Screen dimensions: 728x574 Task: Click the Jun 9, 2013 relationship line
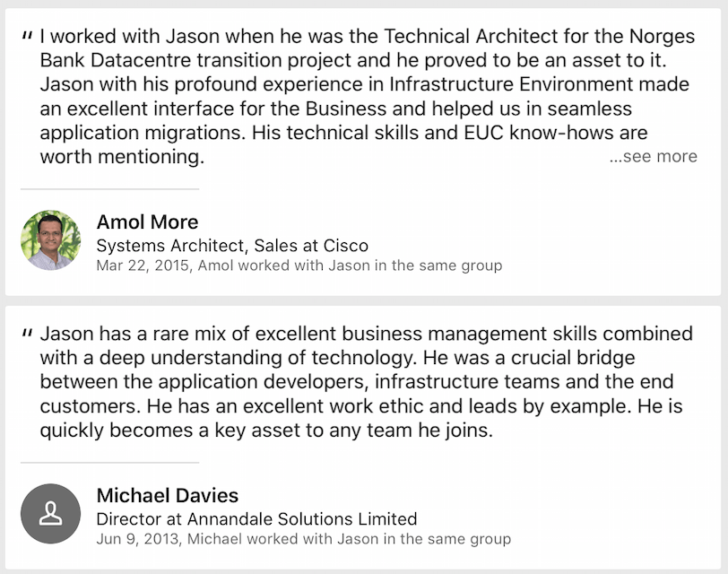pyautogui.click(x=303, y=539)
